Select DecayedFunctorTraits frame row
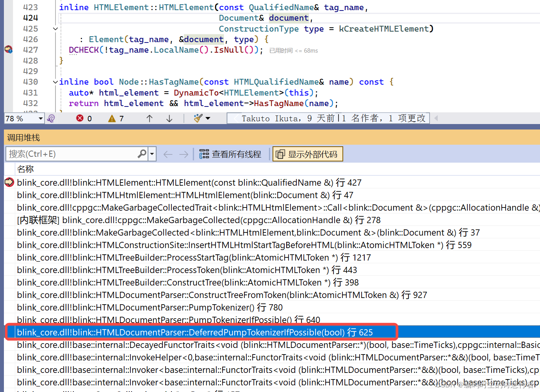This screenshot has width=540, height=392. [278, 345]
